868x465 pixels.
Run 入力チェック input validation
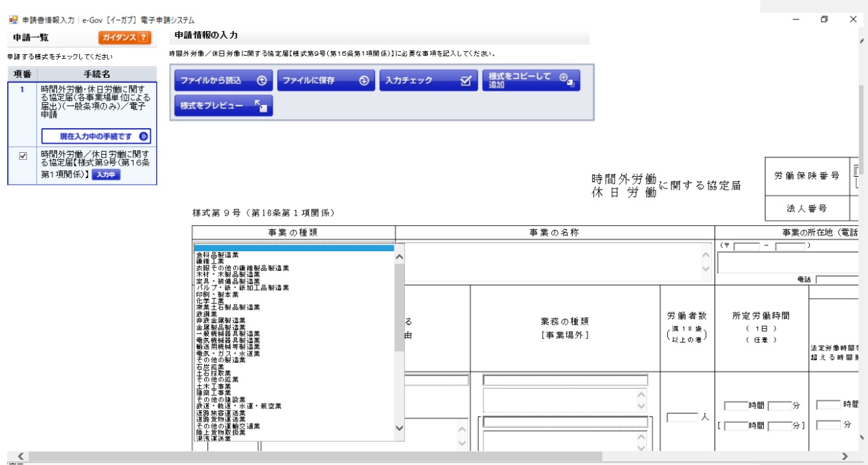point(428,81)
